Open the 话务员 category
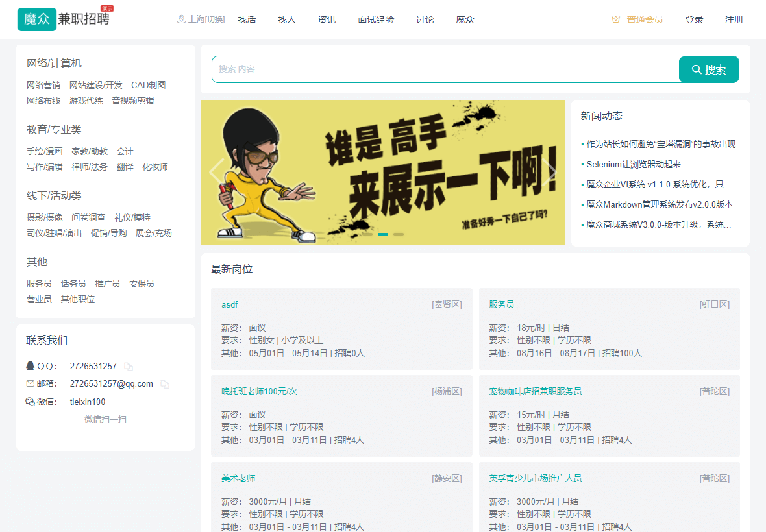Image resolution: width=766 pixels, height=532 pixels. point(73,284)
